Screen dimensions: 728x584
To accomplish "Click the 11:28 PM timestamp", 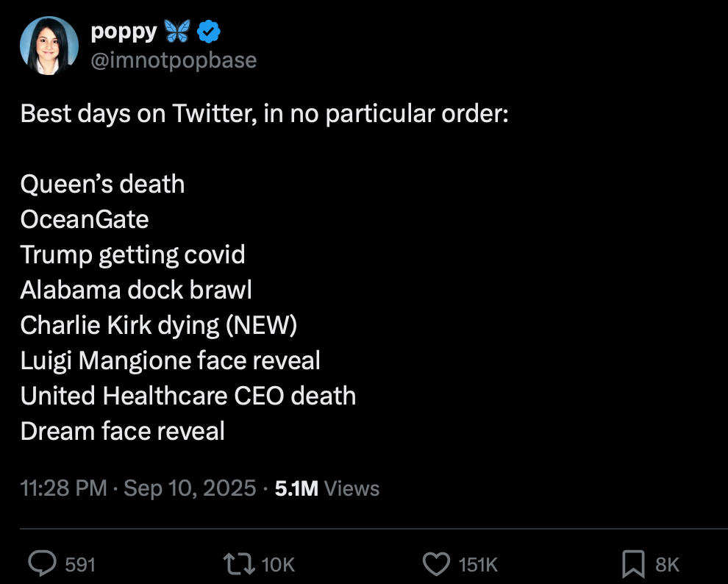I will 63,488.
